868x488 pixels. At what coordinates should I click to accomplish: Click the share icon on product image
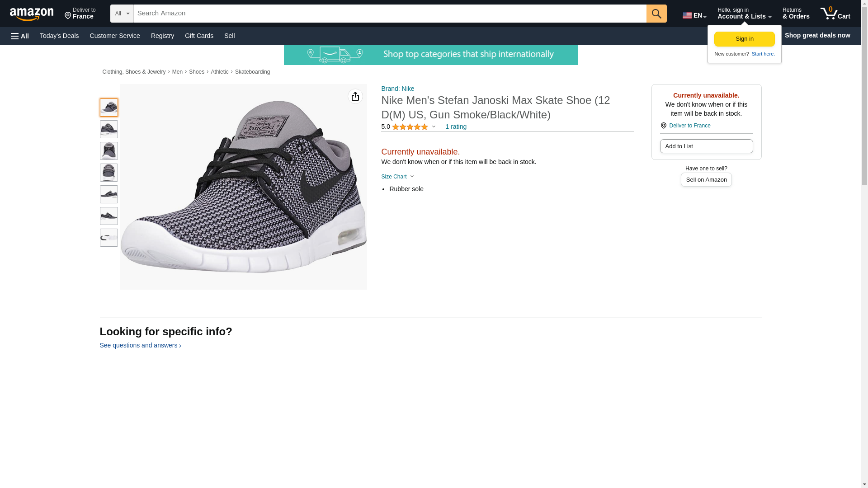click(355, 96)
